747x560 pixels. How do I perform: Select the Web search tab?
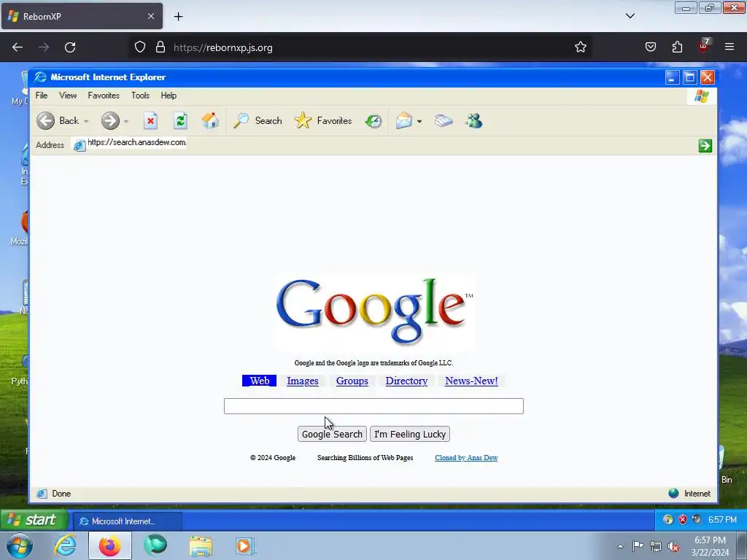click(259, 381)
